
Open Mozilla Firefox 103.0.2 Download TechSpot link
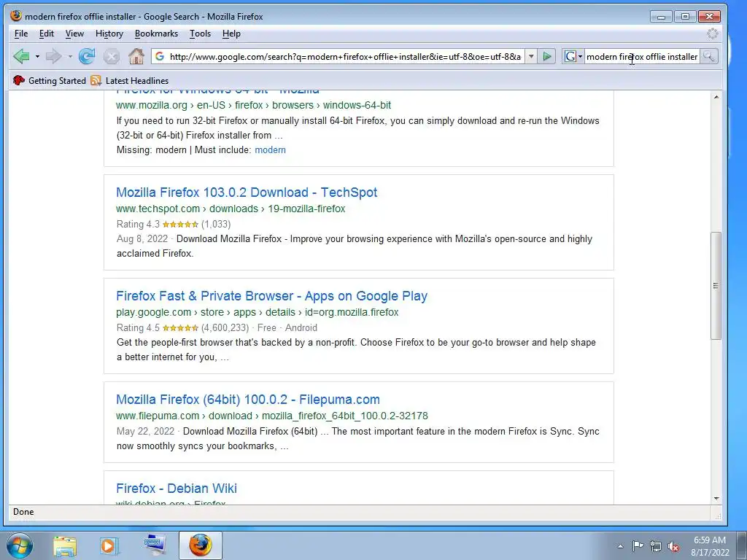[x=247, y=192]
